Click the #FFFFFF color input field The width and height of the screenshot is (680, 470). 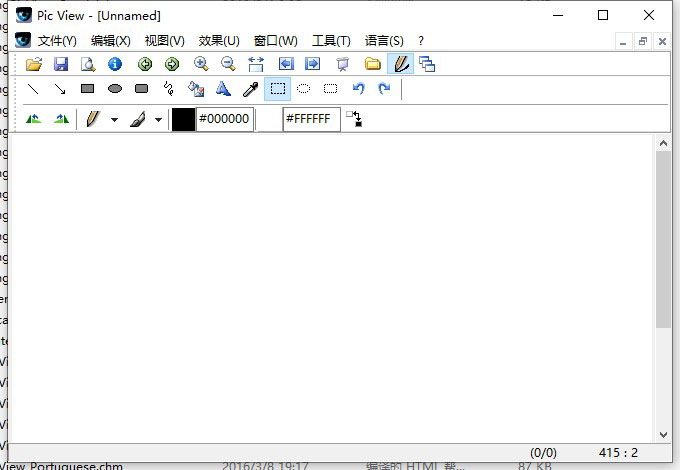coord(311,119)
